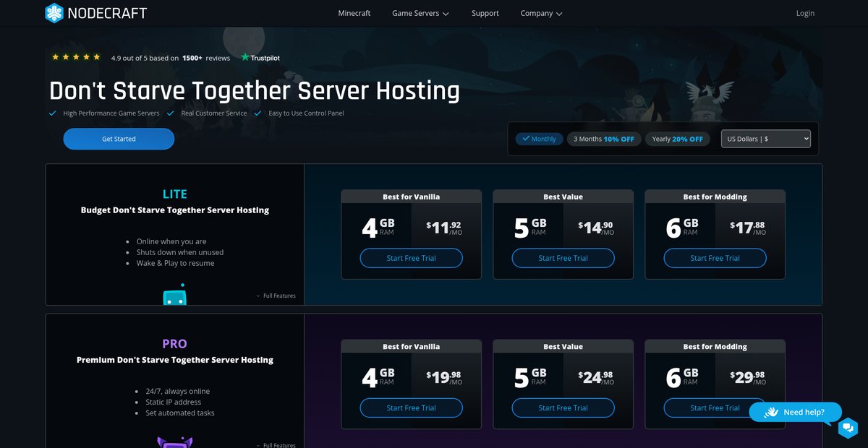Screen dimensions: 868x448
Task: Click Don't Starve Together Server Hosting heading
Action: pos(255,91)
